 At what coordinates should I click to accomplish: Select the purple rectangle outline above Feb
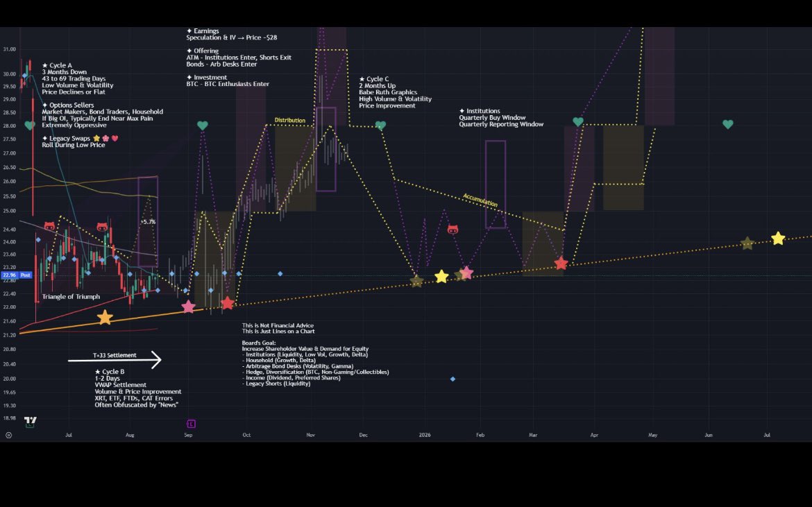click(496, 184)
